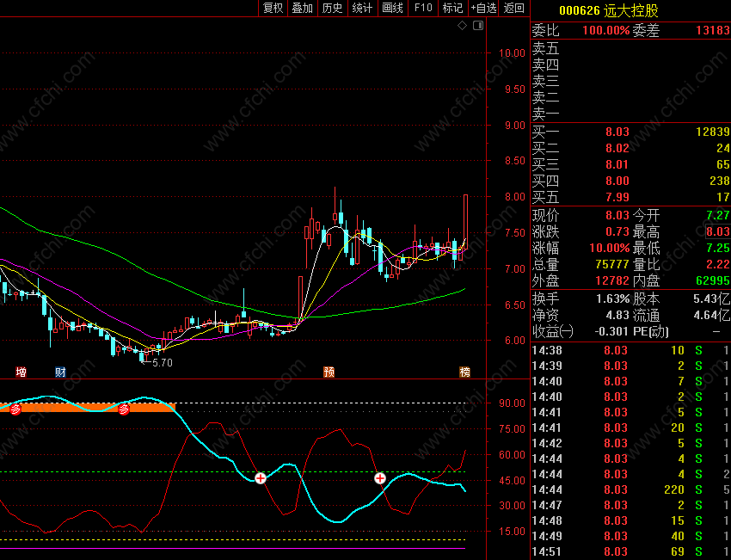The image size is (731, 560).
Task: Open the 历史 history view
Action: [x=333, y=8]
